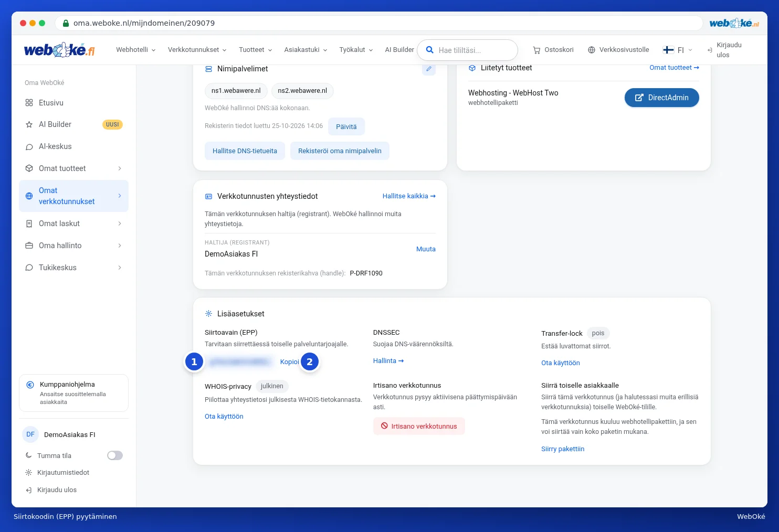Click the WebOké.fi logo in header
Image resolution: width=779 pixels, height=532 pixels.
(59, 50)
